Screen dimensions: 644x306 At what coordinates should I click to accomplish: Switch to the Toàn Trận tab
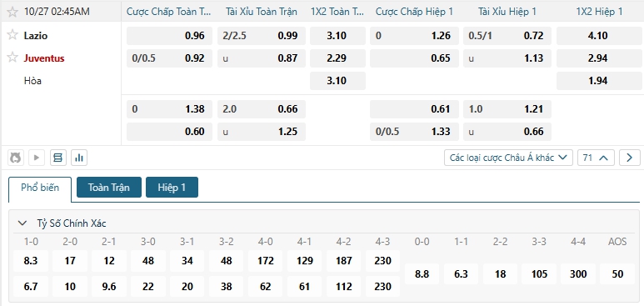(x=109, y=188)
